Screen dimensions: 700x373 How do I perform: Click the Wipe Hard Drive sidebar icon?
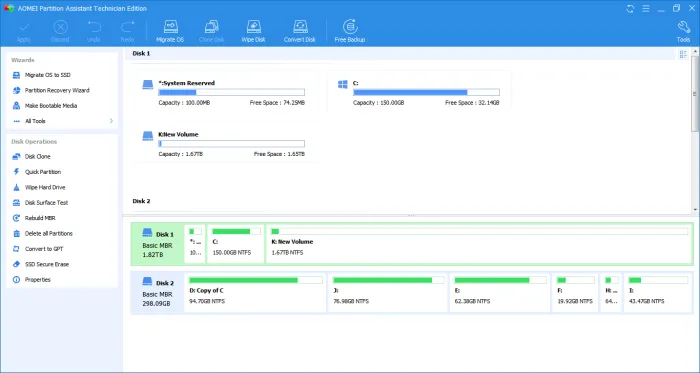[17, 187]
